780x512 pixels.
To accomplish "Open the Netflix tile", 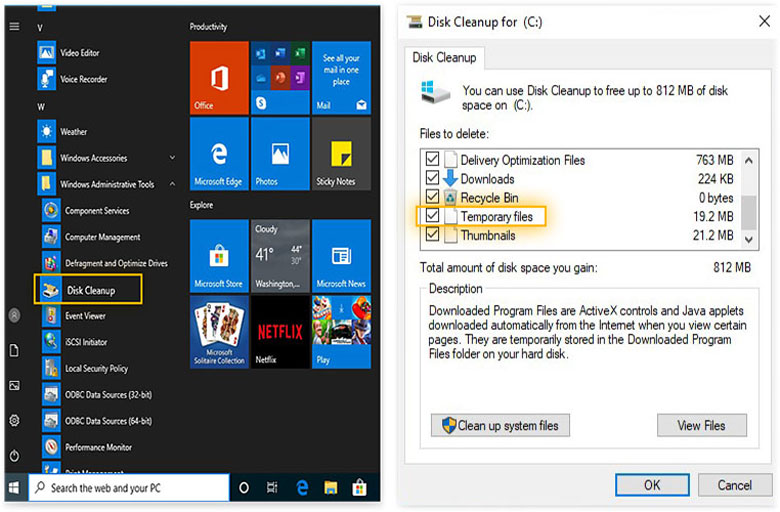I will click(x=280, y=331).
